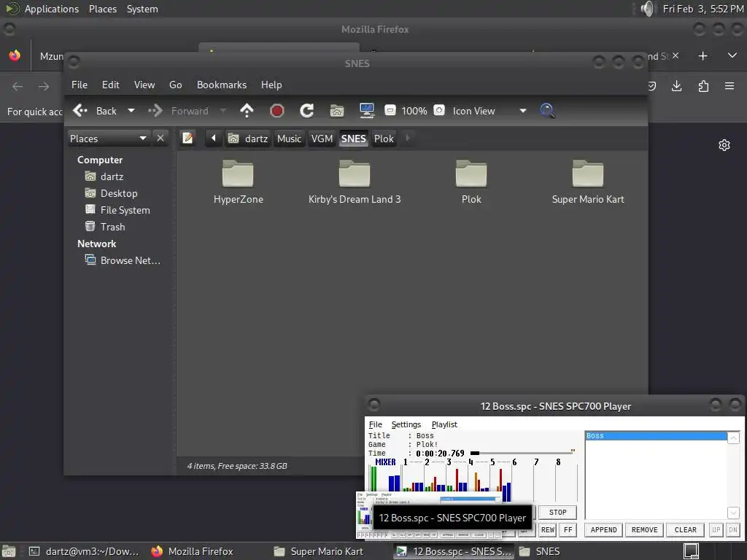The image size is (747, 560).
Task: Reload the current SNES folder
Action: 307,111
